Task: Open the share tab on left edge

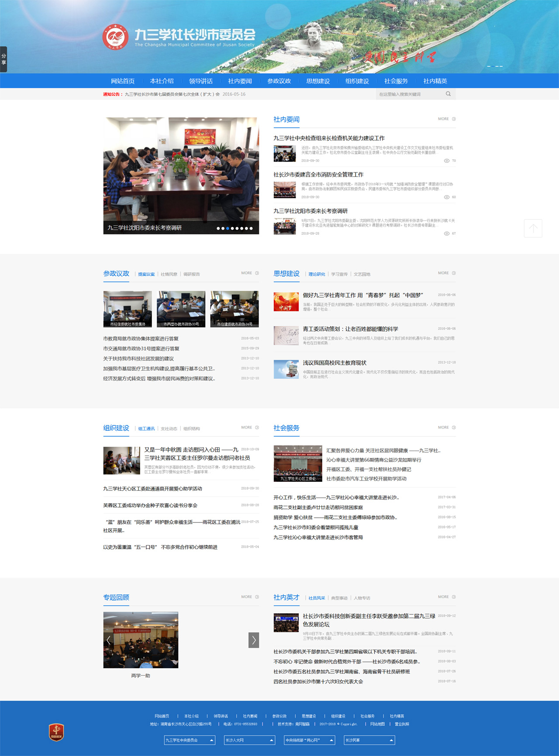Action: (x=3, y=59)
